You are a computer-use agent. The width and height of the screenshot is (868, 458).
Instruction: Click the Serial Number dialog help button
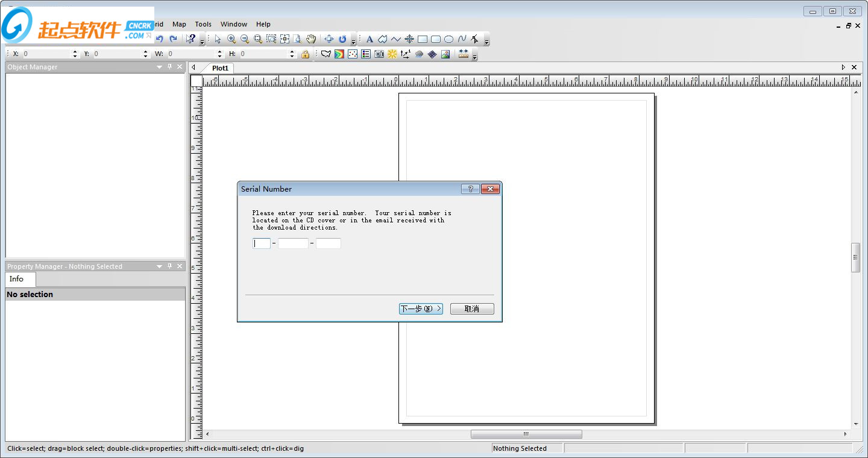pyautogui.click(x=470, y=189)
